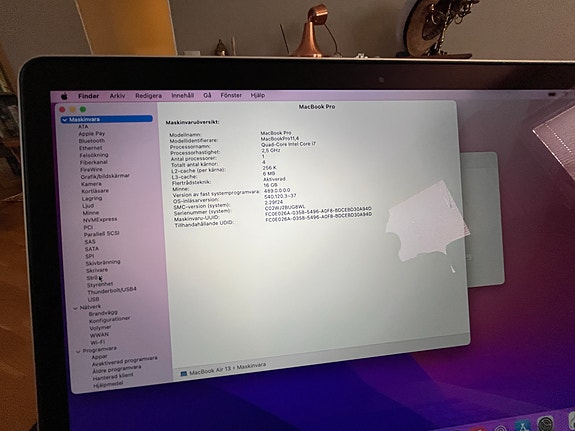Click the yellow minimize window button
This screenshot has width=575, height=431.
click(x=73, y=110)
